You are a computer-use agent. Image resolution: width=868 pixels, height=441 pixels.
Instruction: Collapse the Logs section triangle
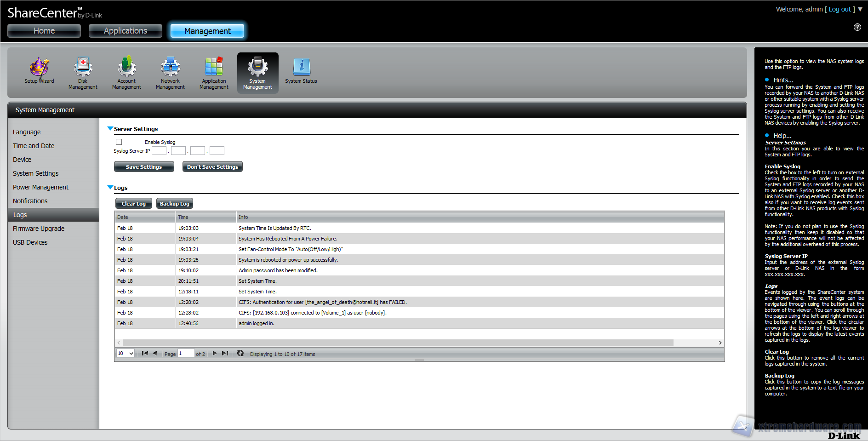pos(110,188)
